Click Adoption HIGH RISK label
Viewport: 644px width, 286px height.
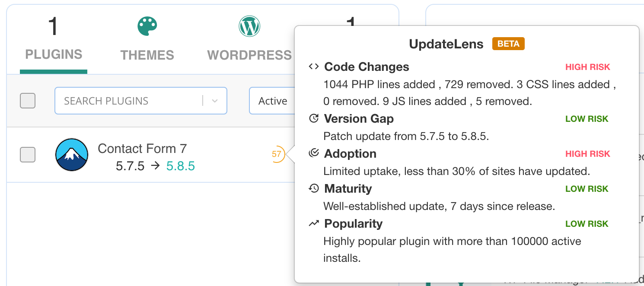pyautogui.click(x=588, y=154)
